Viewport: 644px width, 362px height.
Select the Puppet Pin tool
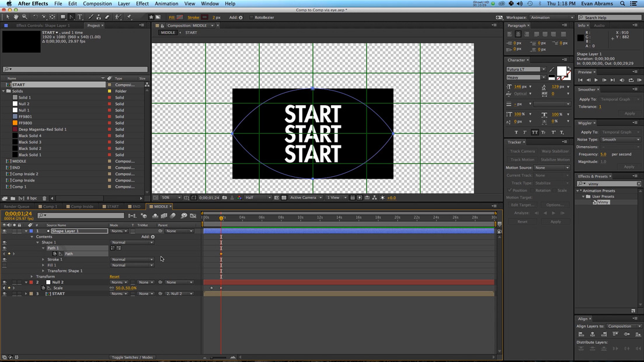129,18
